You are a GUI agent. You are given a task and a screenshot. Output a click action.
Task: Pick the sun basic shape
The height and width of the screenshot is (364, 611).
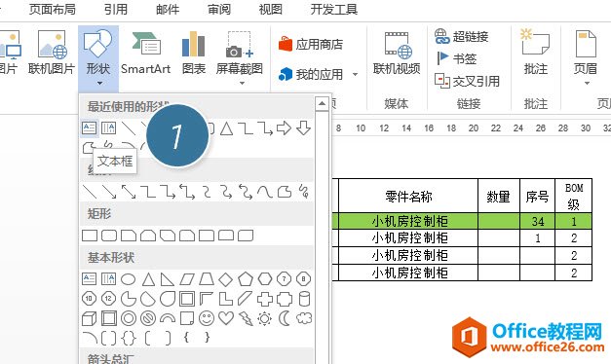tap(265, 318)
